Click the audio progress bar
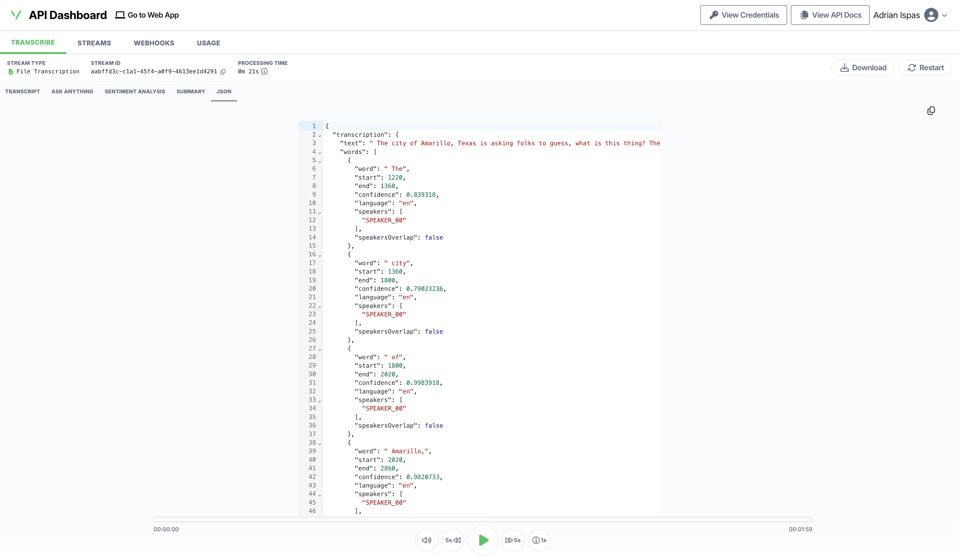Image resolution: width=959 pixels, height=560 pixels. tap(483, 519)
